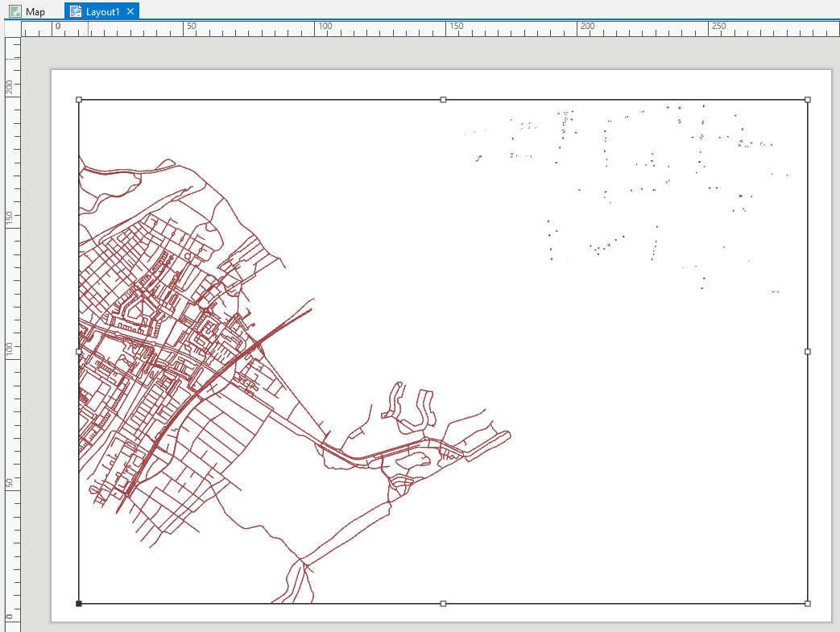The image size is (840, 632).
Task: Click the black bottom-left anchor handle
Action: coord(77,602)
